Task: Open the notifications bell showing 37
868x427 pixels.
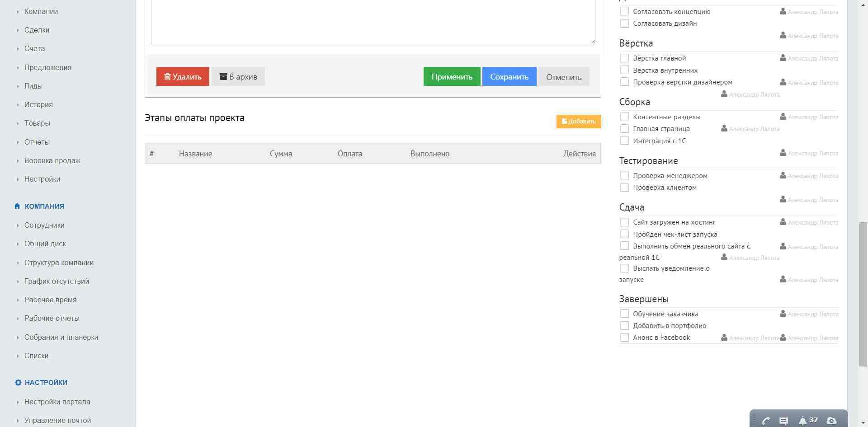Action: tap(808, 420)
